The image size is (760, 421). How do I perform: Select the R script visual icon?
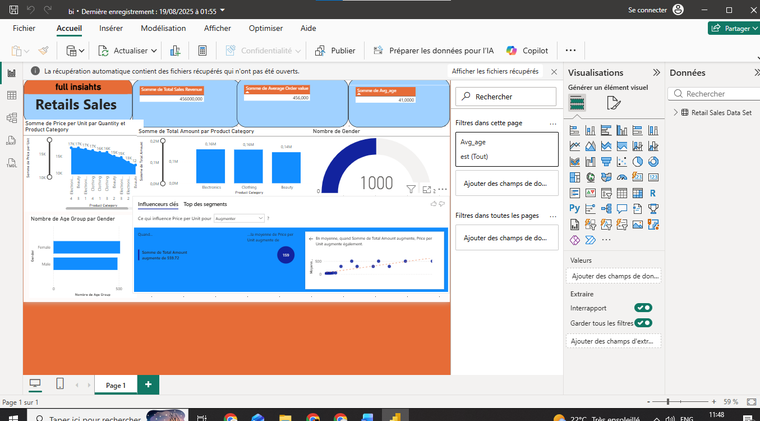coord(652,192)
